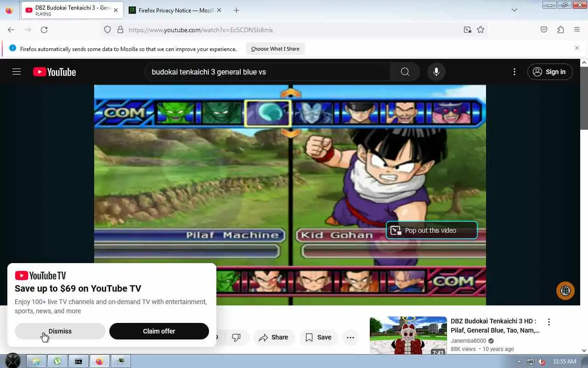Viewport: 588px width, 368px height.
Task: Open the Start menu orb
Action: [13, 361]
